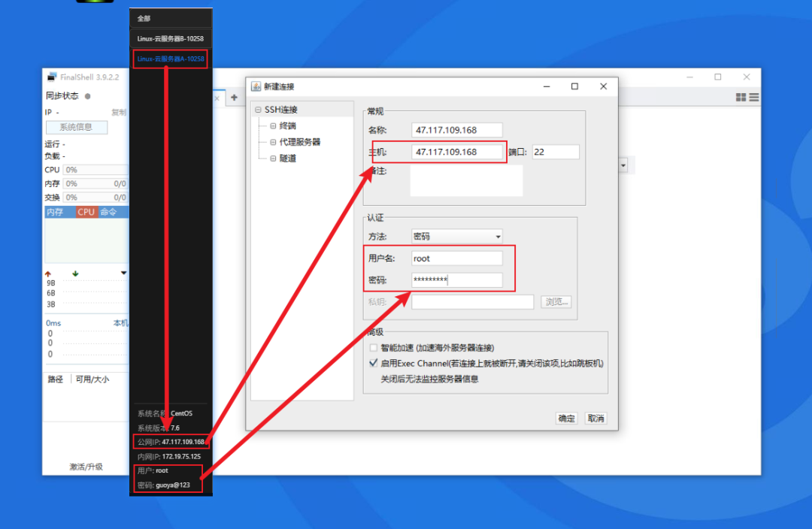Click 激活/升级 link at bottom

[86, 467]
